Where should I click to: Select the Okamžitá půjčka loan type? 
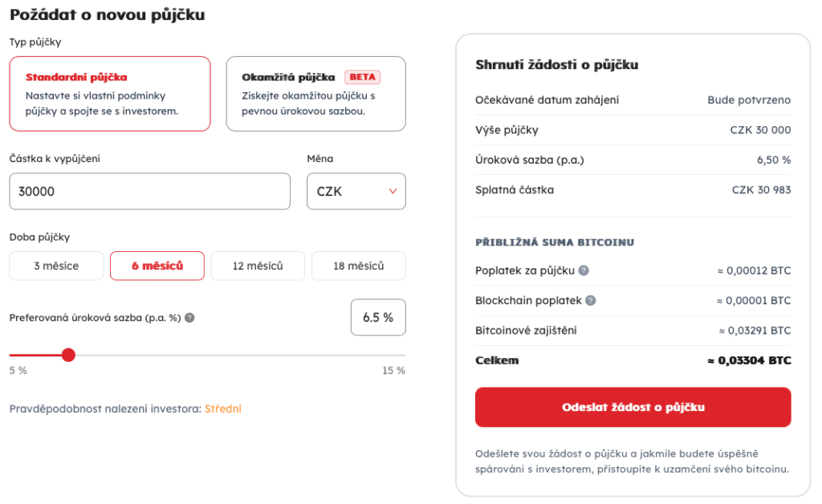316,94
